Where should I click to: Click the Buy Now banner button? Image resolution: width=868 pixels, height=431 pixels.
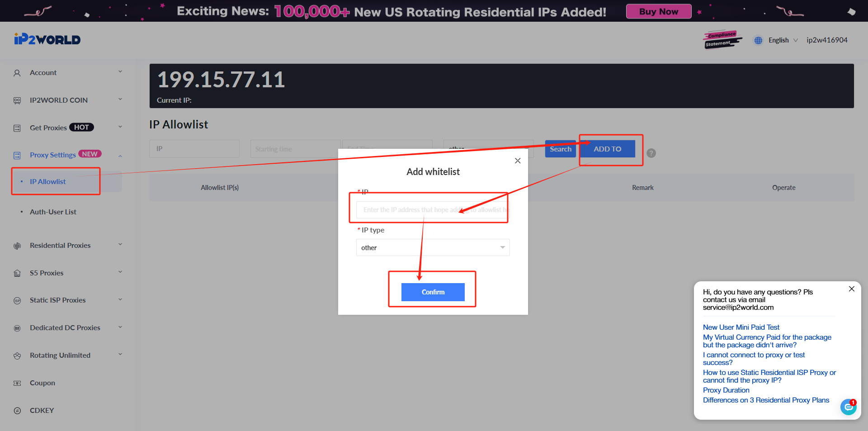pyautogui.click(x=659, y=11)
